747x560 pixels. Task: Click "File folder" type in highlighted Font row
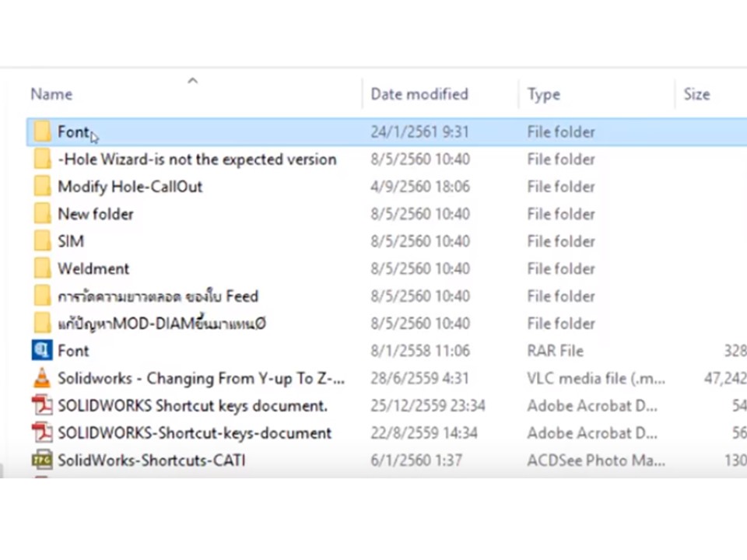(561, 132)
